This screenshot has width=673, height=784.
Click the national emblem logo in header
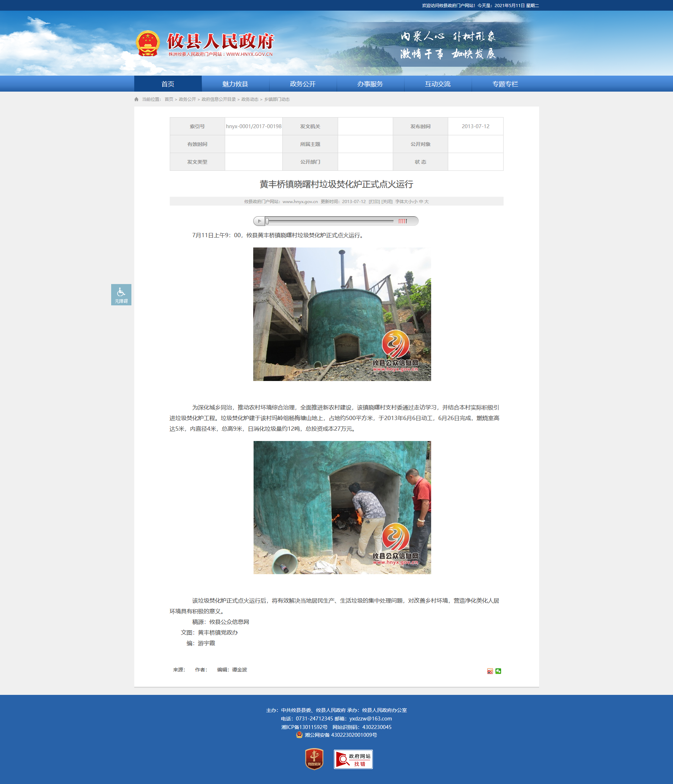point(148,44)
